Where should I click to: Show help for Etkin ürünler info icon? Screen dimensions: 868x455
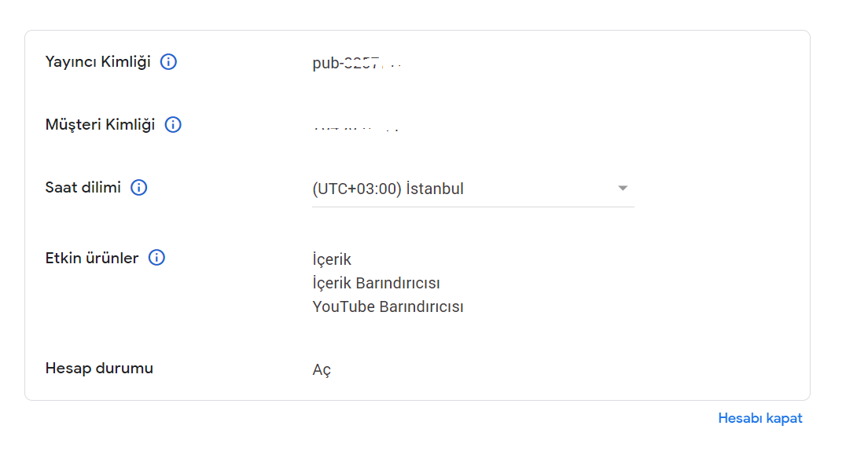156,258
